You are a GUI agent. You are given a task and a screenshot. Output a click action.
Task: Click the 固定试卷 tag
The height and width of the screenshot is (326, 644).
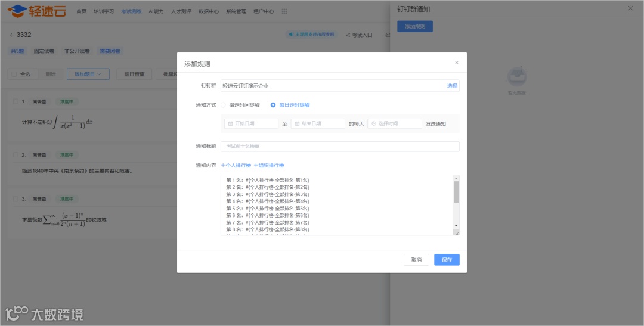pos(44,51)
